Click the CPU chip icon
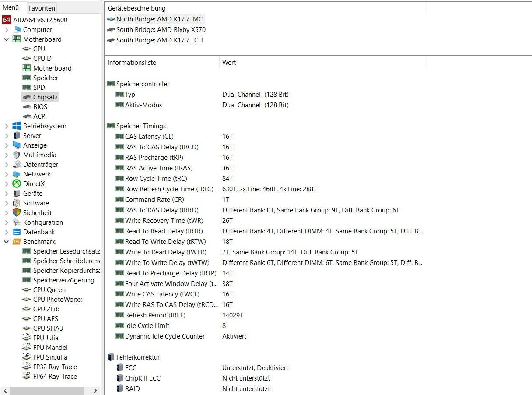The width and height of the screenshot is (532, 395). click(x=26, y=49)
